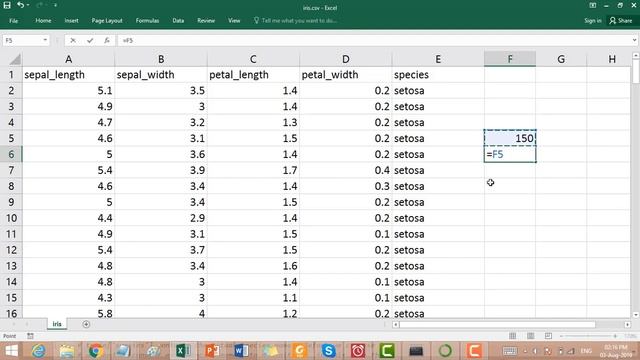
Task: Click horizontal scrollbar left arrow
Action: pos(395,324)
